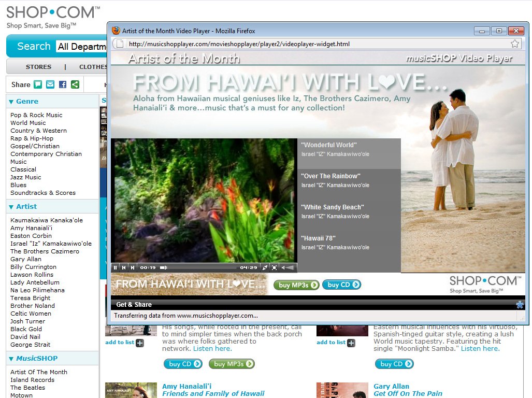Select World Music genre
Viewport: 532px width, 398px height.
pyautogui.click(x=28, y=123)
